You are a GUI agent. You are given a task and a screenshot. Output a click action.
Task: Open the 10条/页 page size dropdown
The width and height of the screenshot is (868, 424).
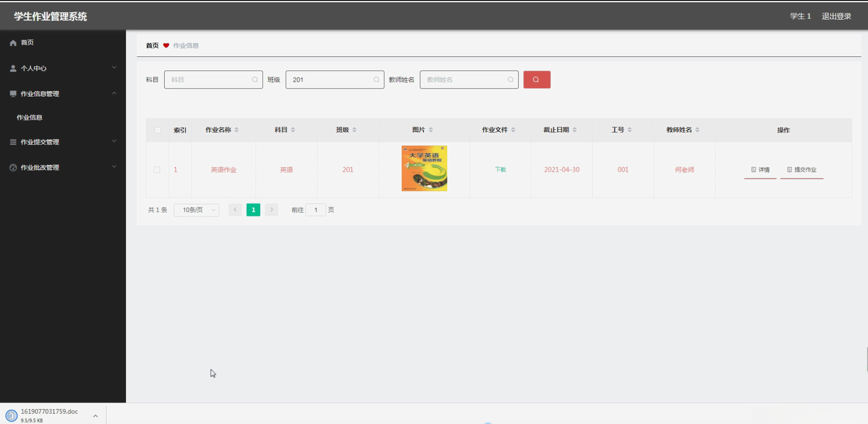(196, 210)
